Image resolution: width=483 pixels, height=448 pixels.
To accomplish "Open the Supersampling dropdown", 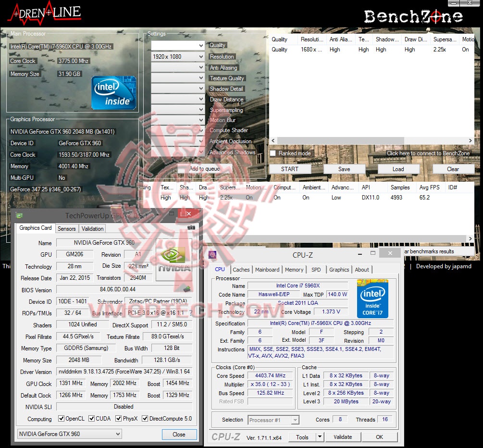I will tap(178, 110).
